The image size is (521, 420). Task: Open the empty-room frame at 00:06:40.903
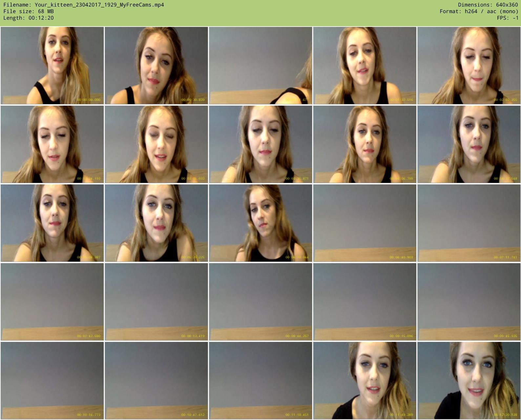365,223
